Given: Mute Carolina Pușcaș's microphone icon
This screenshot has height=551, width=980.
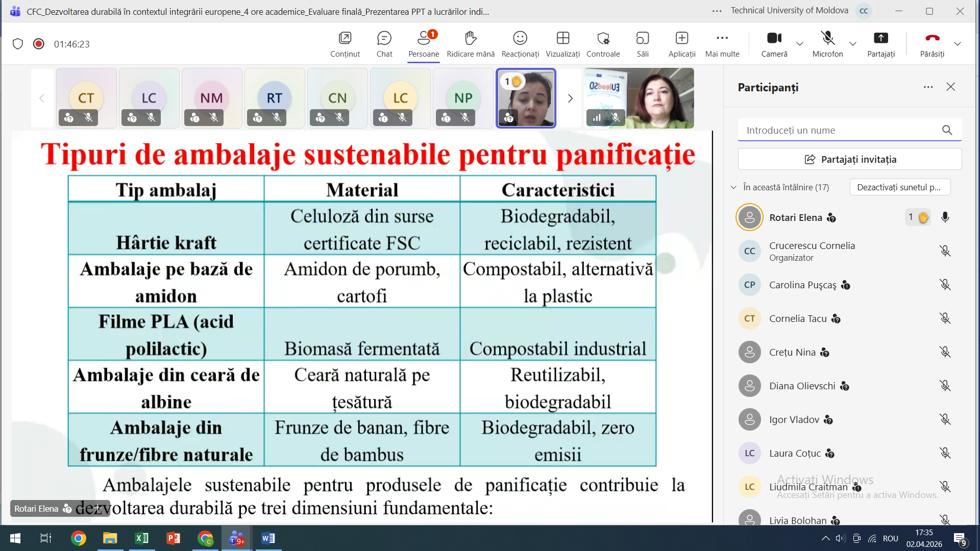Looking at the screenshot, I should (945, 285).
